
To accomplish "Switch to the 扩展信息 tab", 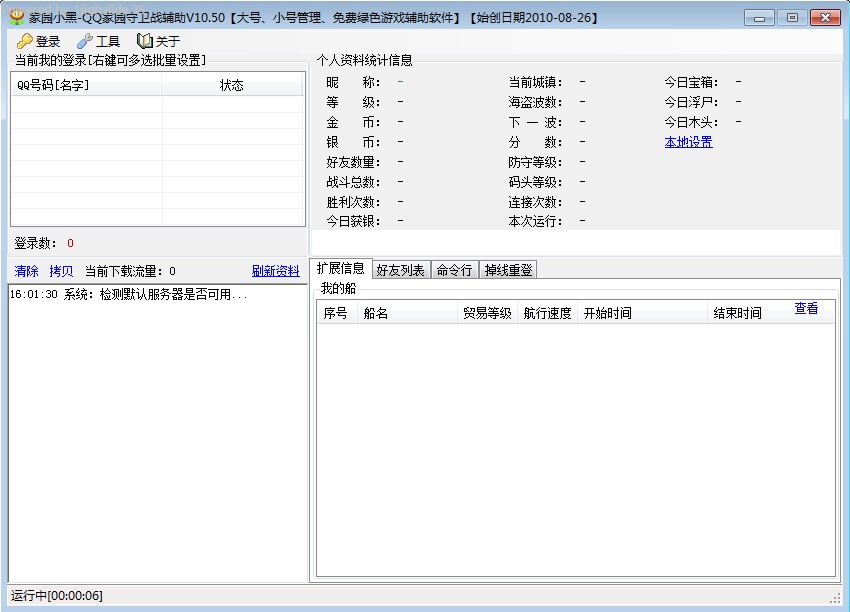I will [340, 268].
